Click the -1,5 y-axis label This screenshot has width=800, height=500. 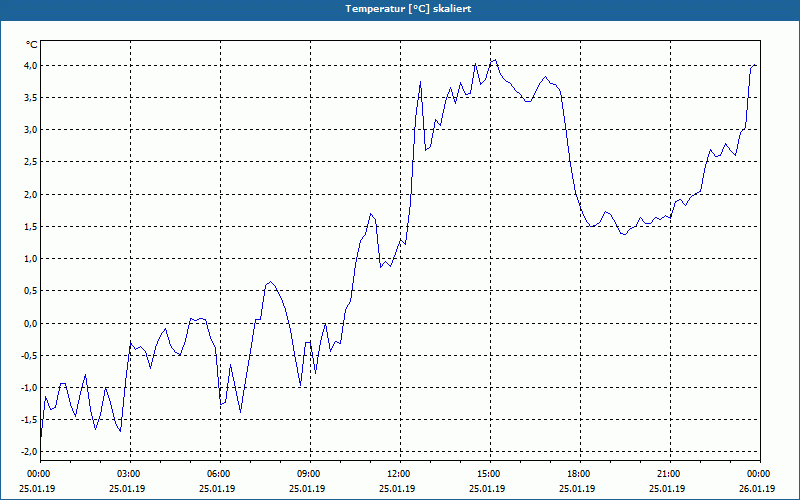(29, 419)
